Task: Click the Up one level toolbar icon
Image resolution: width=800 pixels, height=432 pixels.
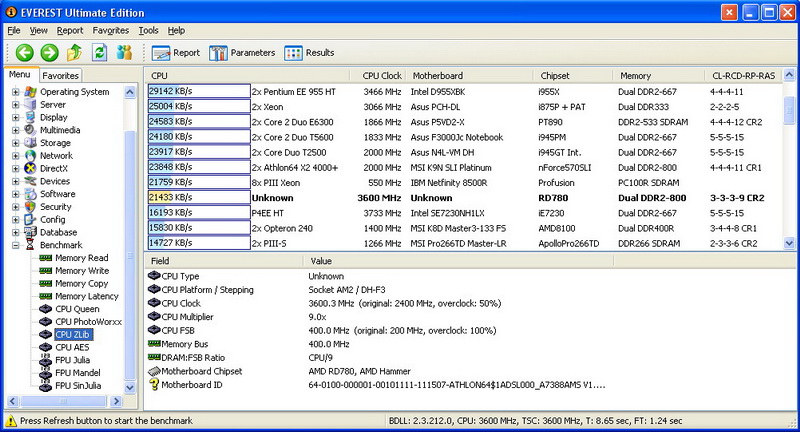Action: click(x=74, y=52)
